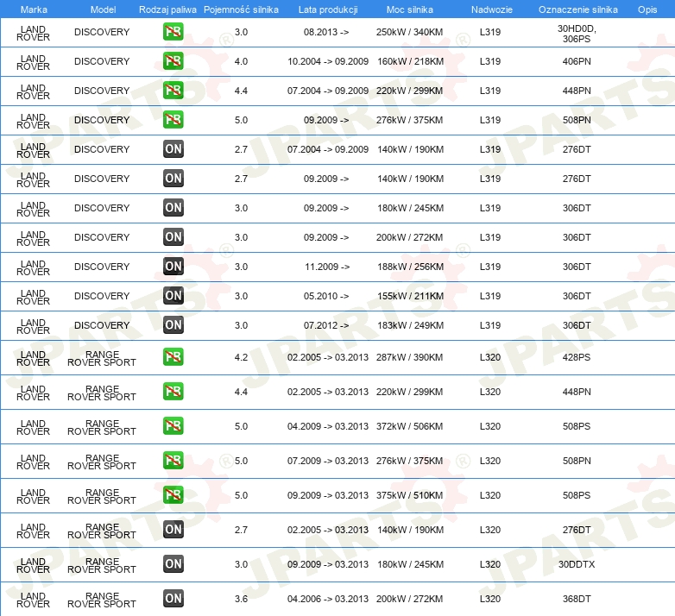Click the ON diesel icon in the Discovery 211KM row
The image size is (675, 616).
173,295
